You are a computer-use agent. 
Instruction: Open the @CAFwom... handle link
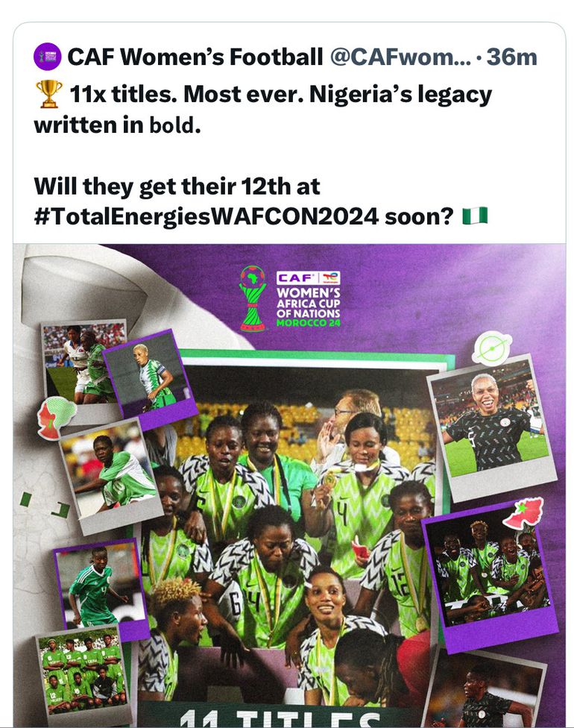pos(400,57)
